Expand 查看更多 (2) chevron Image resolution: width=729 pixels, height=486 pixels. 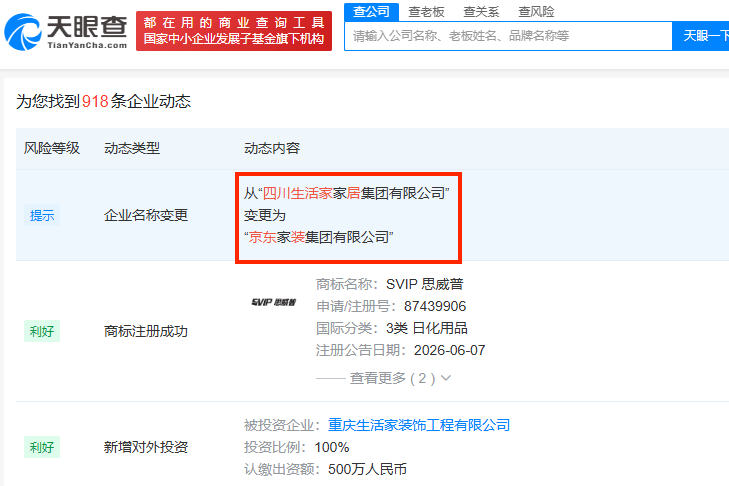click(x=446, y=378)
